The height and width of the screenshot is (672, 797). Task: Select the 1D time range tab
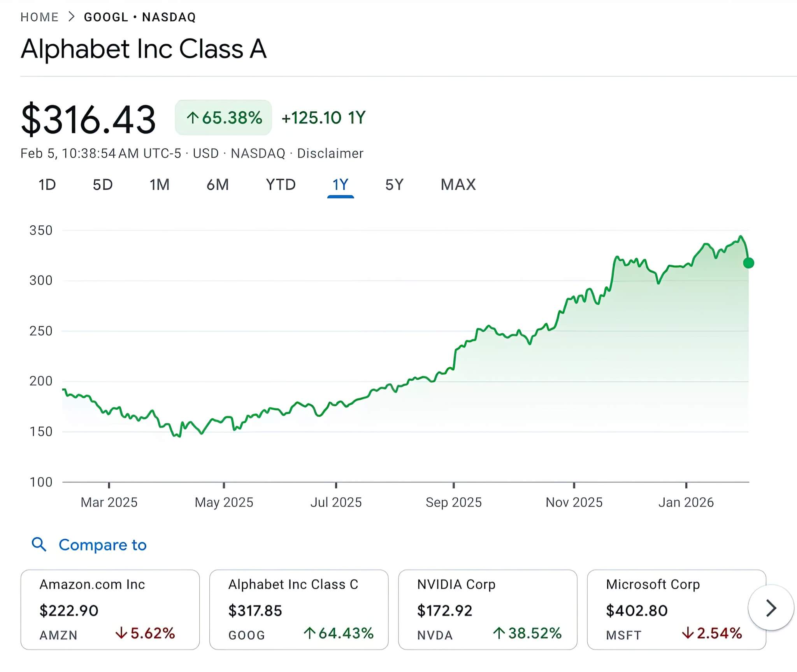coord(47,184)
